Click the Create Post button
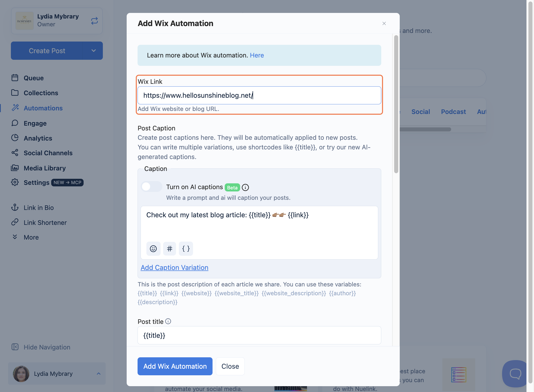Viewport: 534px width, 392px height. (47, 51)
